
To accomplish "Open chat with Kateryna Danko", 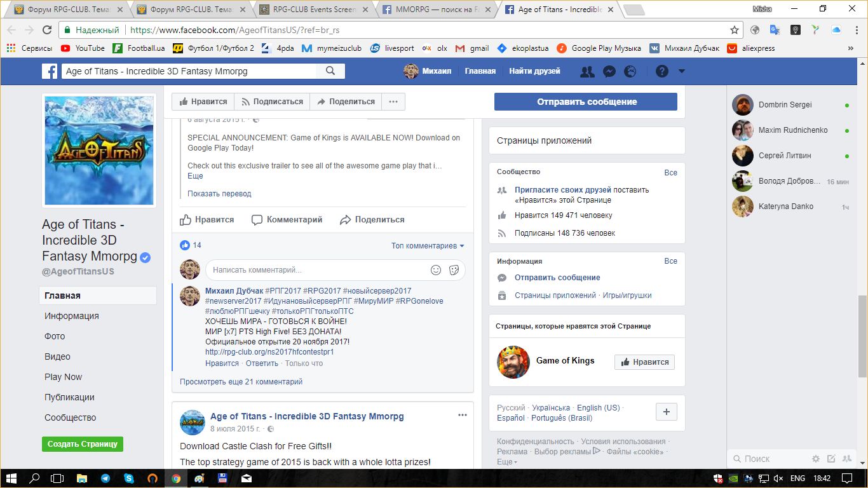I will point(790,207).
